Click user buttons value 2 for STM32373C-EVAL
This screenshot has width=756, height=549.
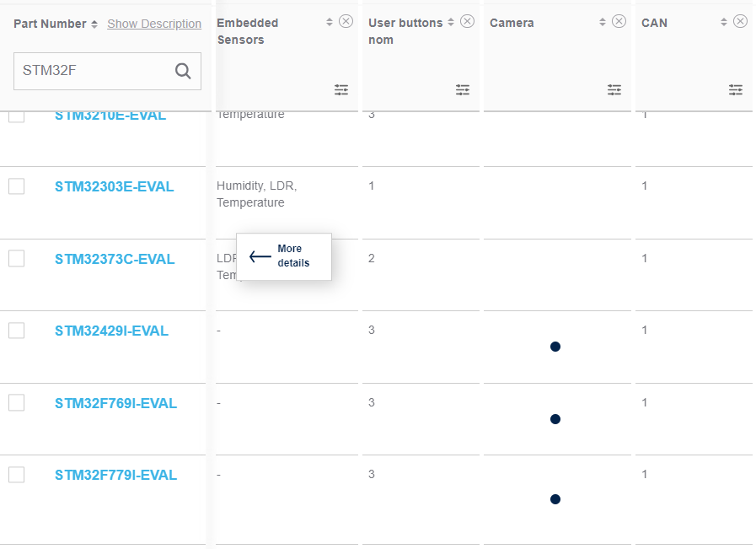point(371,258)
